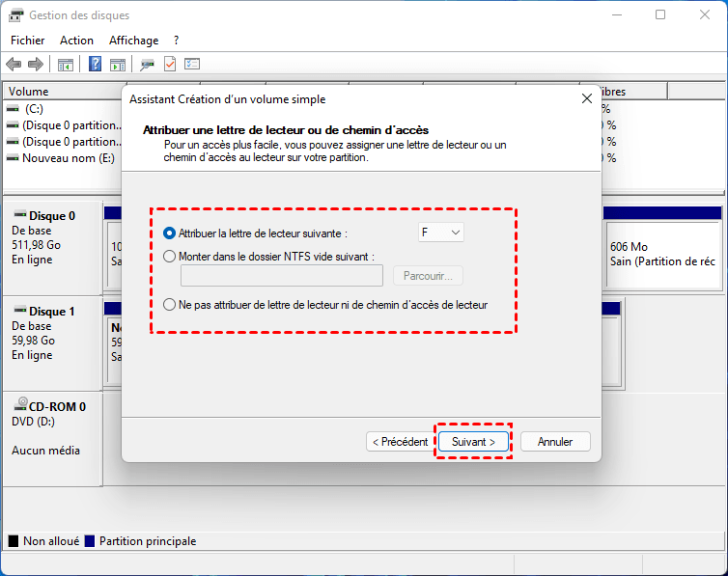The image size is (728, 576).
Task: Open the blue Help toolbar icon
Action: (x=96, y=64)
